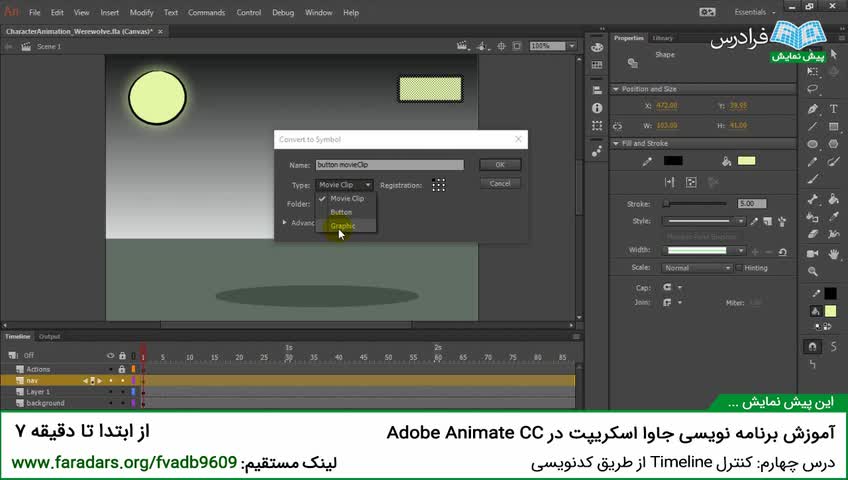Open the collapsed Transform panel icon
The width and height of the screenshot is (848, 480).
coord(597,126)
